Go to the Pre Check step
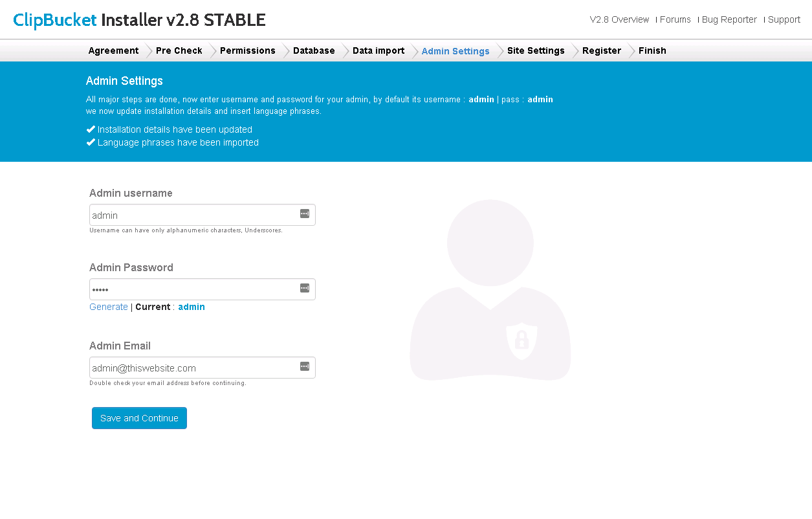Image resolution: width=812 pixels, height=519 pixels. coord(179,50)
